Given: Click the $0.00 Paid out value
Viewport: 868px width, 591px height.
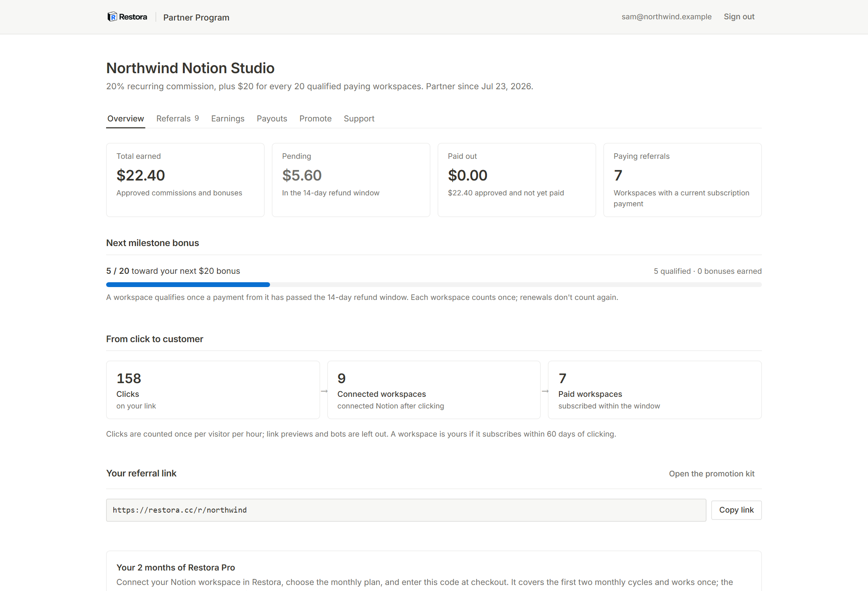Looking at the screenshot, I should click(467, 175).
